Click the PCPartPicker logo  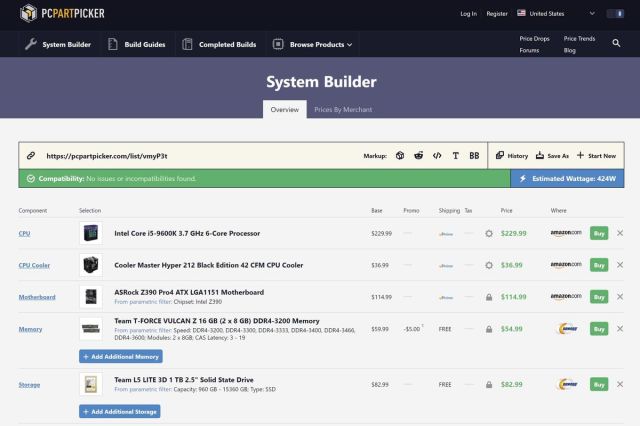[x=62, y=13]
